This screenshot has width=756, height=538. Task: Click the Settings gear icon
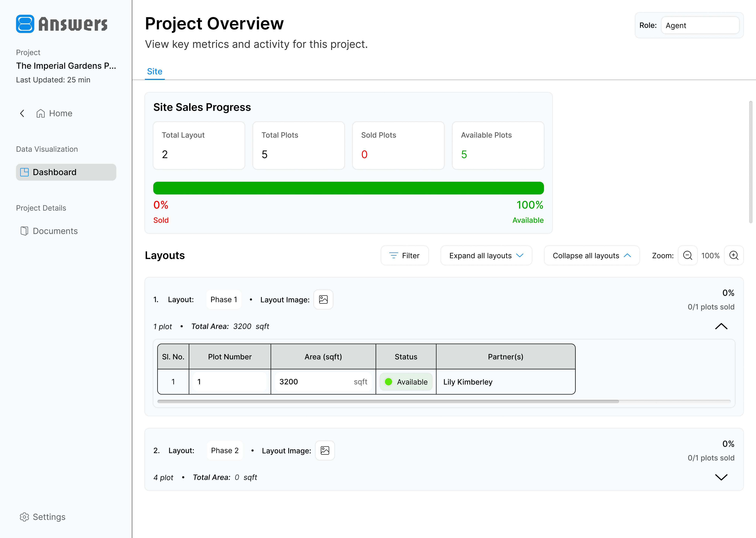(24, 517)
